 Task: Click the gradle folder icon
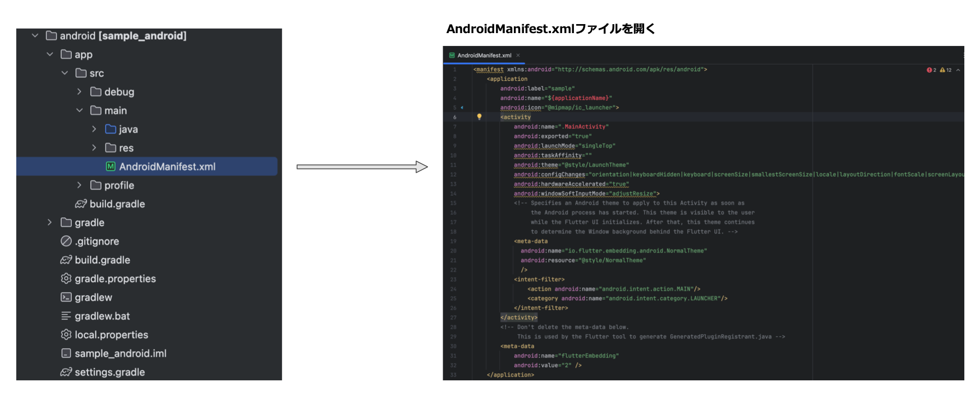tap(66, 223)
